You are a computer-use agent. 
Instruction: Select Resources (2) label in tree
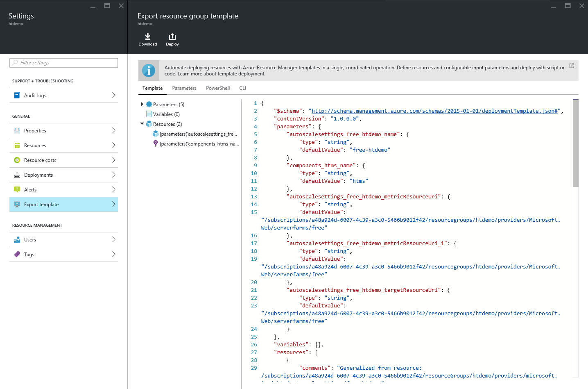(167, 124)
